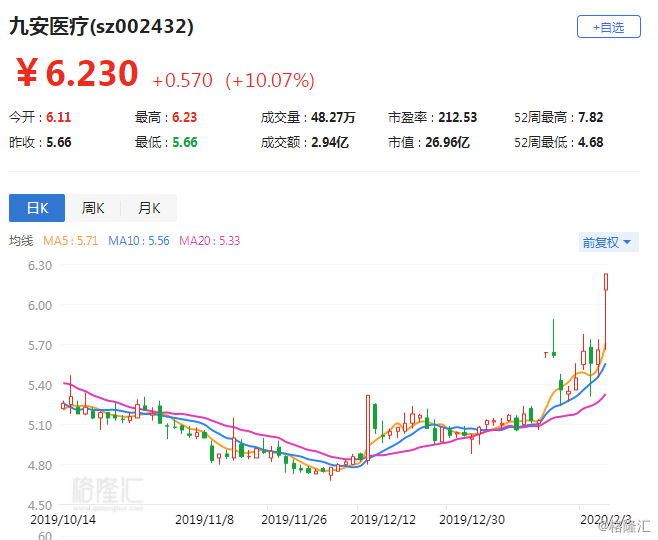Viewport: 658px width, 540px height.
Task: Click the y-axis price label 5.10
Action: point(40,425)
